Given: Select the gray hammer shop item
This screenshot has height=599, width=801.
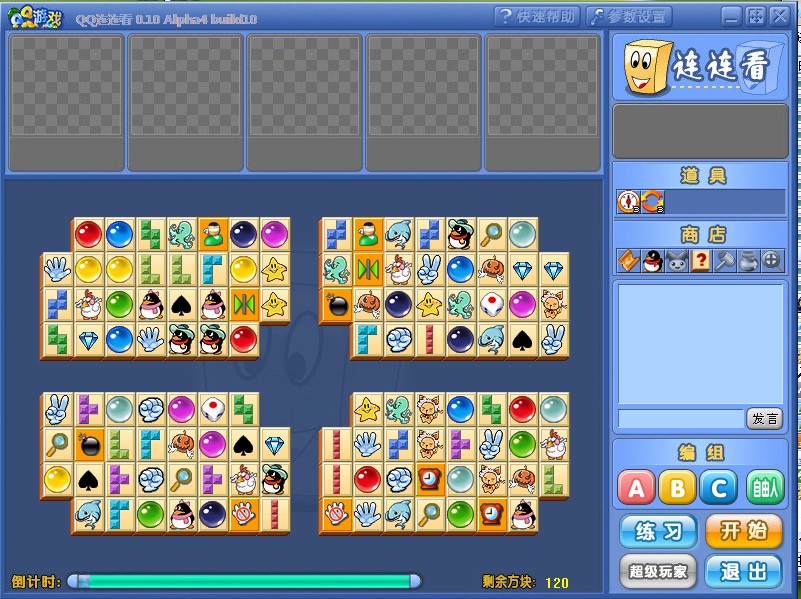Looking at the screenshot, I should (724, 261).
